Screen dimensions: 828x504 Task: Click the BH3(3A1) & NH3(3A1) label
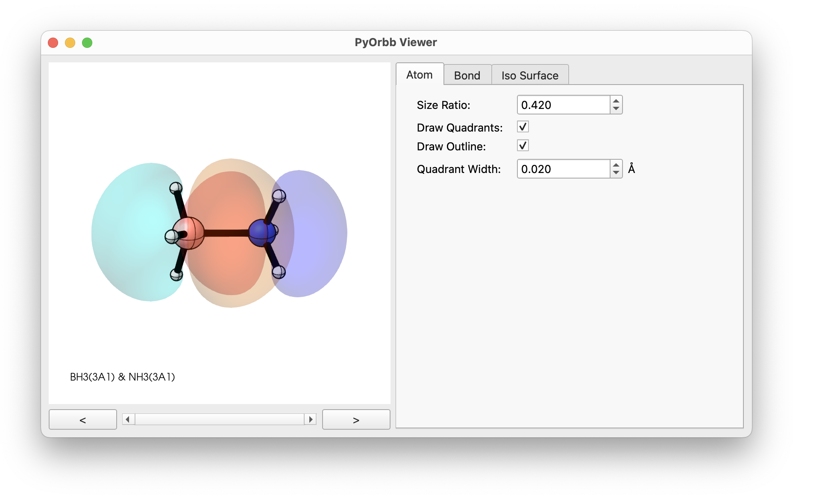(123, 377)
